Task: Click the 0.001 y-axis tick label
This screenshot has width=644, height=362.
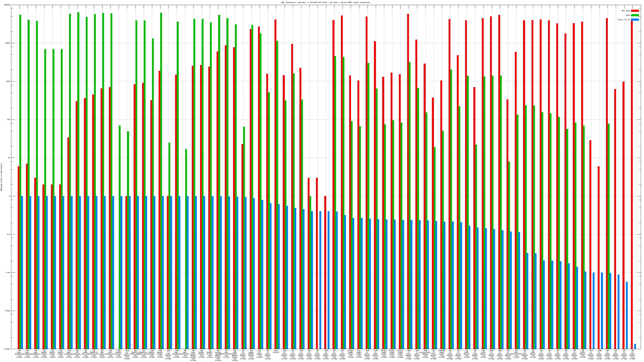Action: tap(8, 311)
